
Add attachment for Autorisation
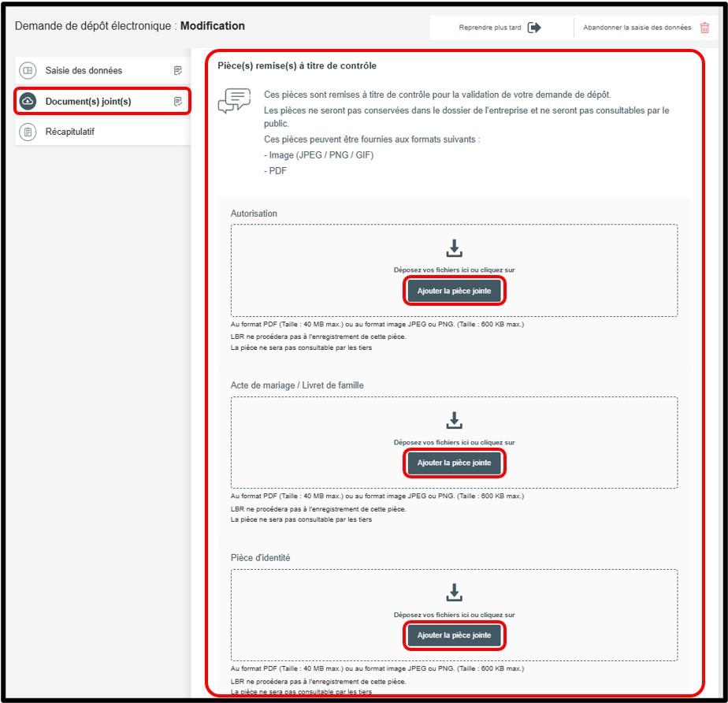454,291
